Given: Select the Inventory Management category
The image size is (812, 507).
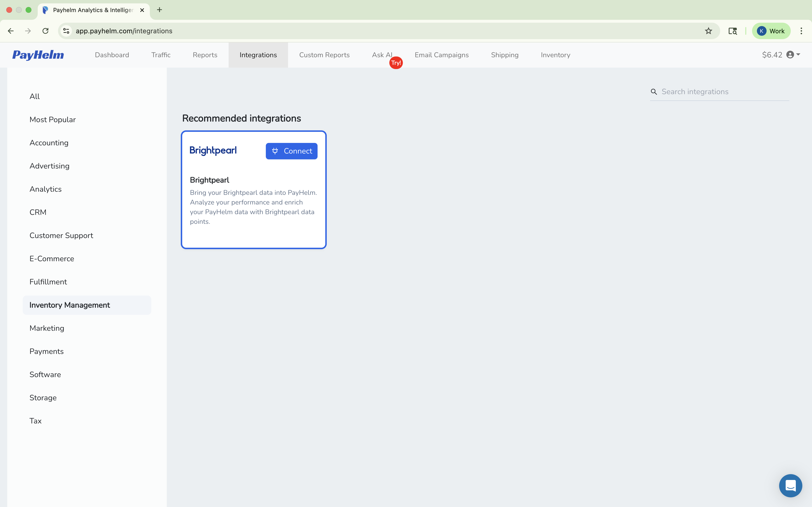Looking at the screenshot, I should point(69,305).
